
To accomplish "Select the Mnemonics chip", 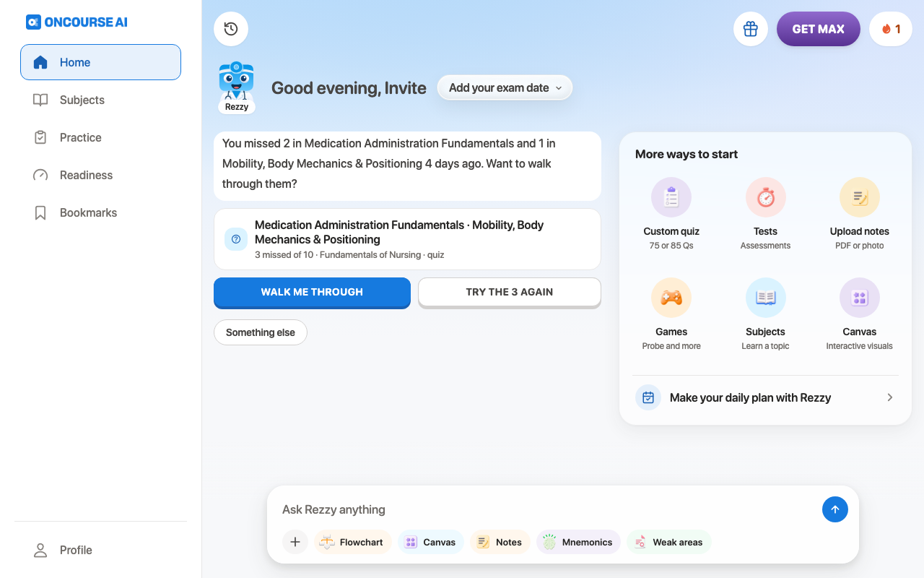I will coord(578,542).
